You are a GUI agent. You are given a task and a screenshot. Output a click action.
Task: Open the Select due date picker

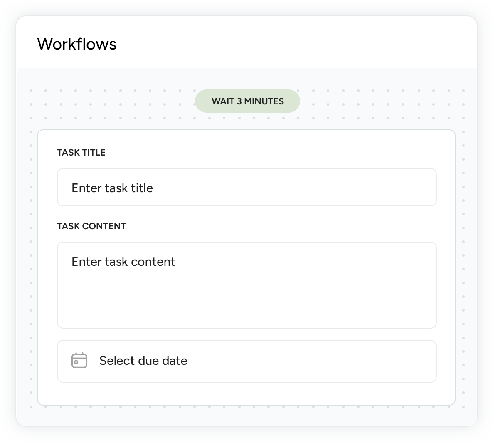(246, 361)
